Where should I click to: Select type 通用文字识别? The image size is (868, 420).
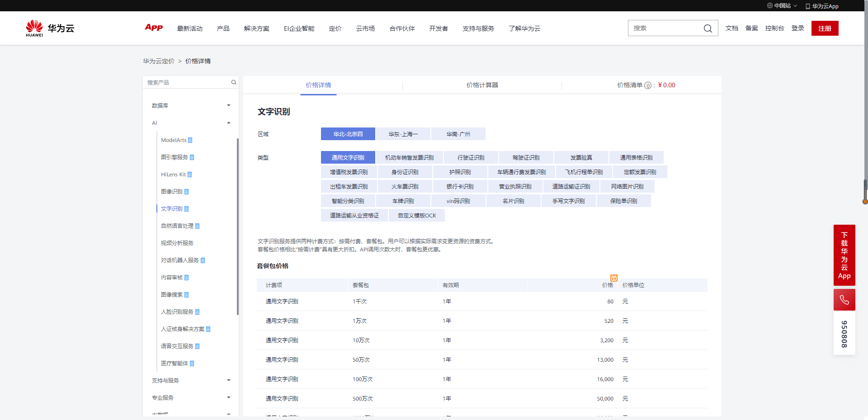pyautogui.click(x=348, y=157)
